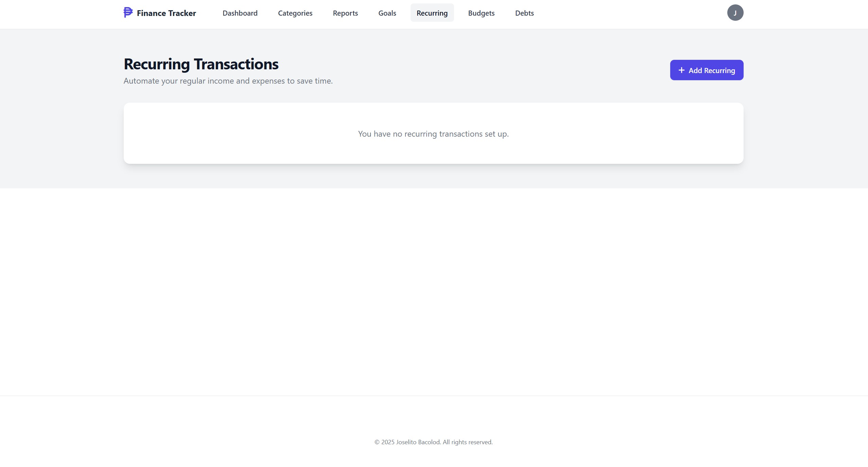
Task: Click the no recurring transactions message
Action: (x=433, y=134)
